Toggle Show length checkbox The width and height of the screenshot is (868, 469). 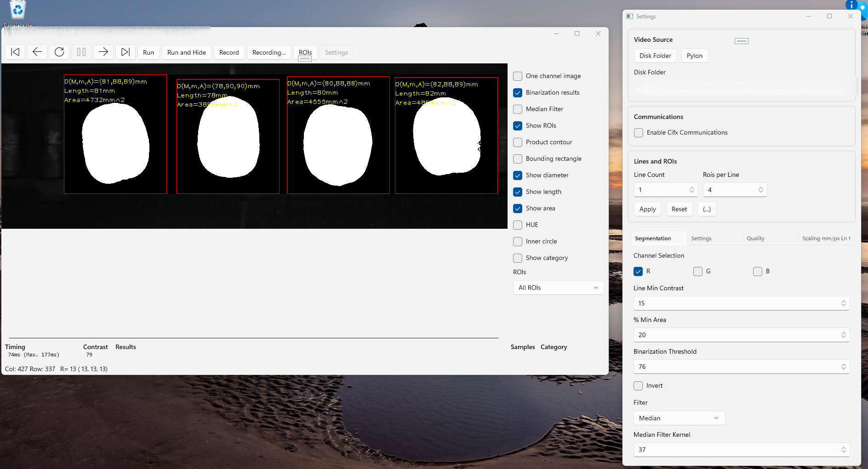click(518, 192)
